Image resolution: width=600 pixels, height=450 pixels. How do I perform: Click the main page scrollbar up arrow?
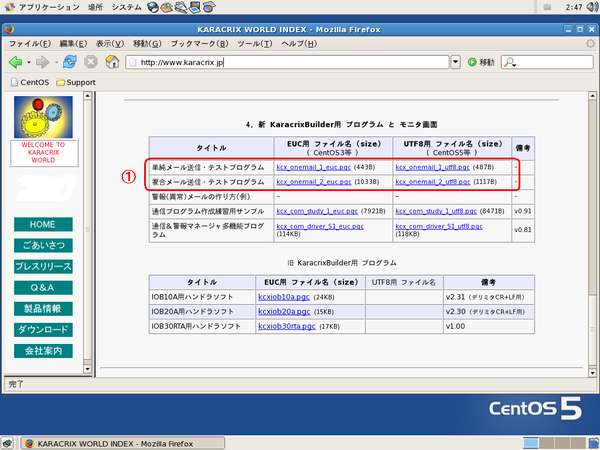592,96
